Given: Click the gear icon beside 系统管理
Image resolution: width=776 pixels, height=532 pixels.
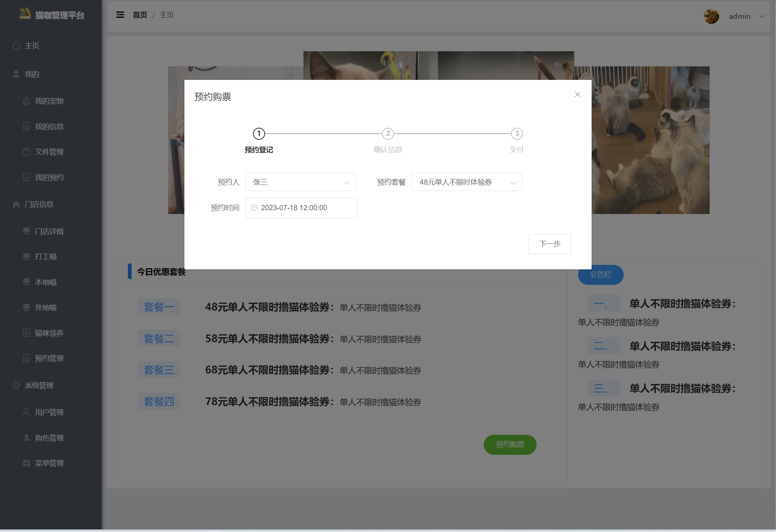Looking at the screenshot, I should point(16,385).
